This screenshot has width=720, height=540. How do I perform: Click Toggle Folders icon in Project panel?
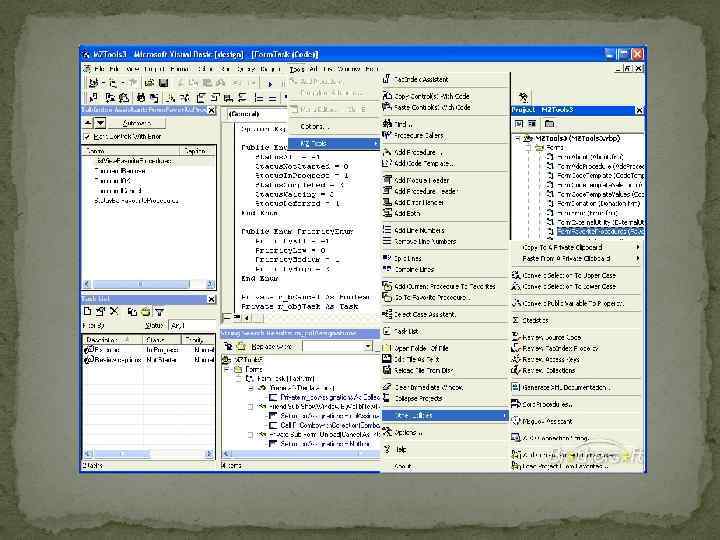click(549, 124)
